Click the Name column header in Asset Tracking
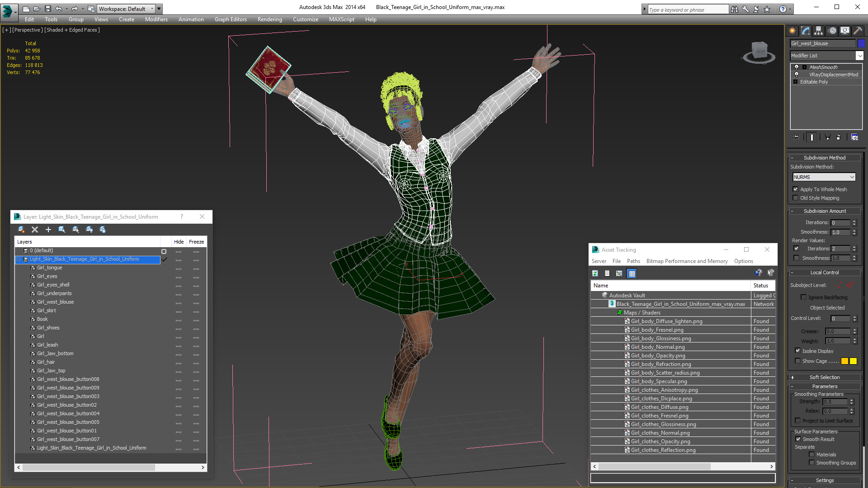 pyautogui.click(x=670, y=286)
